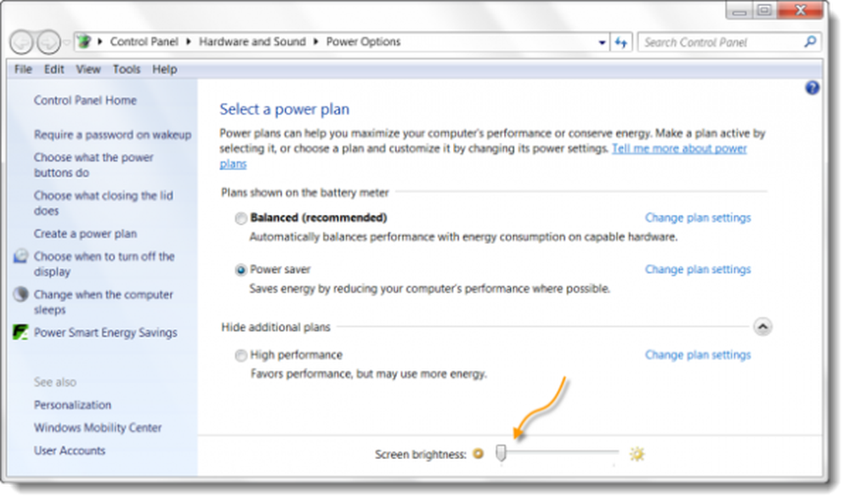The width and height of the screenshot is (850, 504).
Task: Open Change when the computer sleeps
Action: point(103,302)
